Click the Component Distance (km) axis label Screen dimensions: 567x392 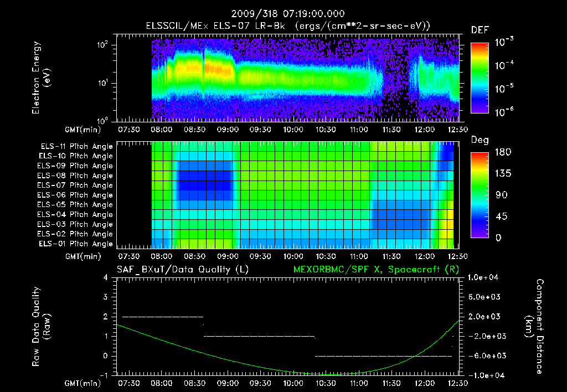(534, 327)
